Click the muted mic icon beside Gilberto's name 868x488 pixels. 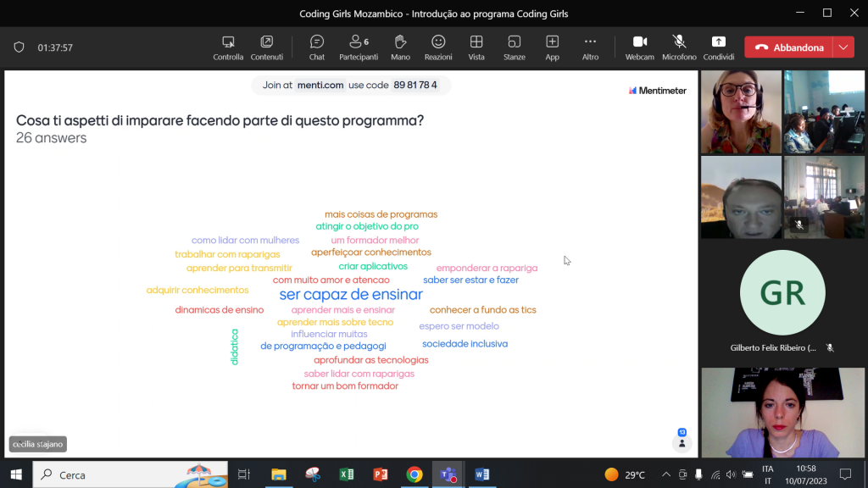830,348
